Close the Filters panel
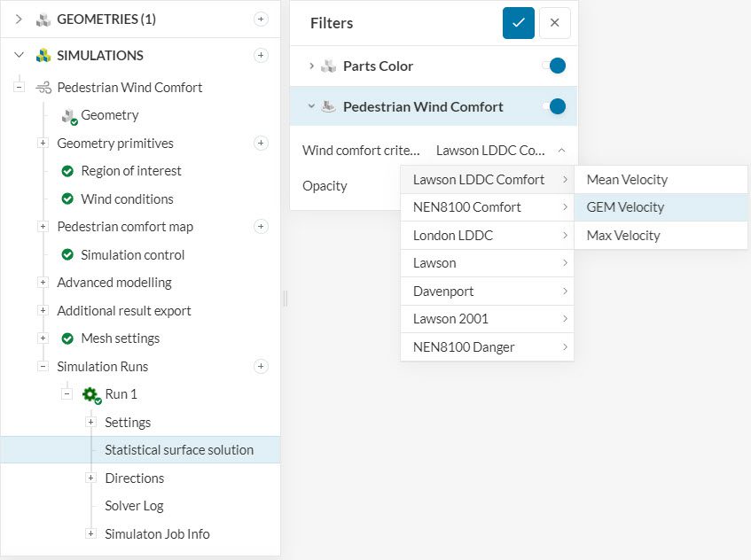 (x=554, y=23)
